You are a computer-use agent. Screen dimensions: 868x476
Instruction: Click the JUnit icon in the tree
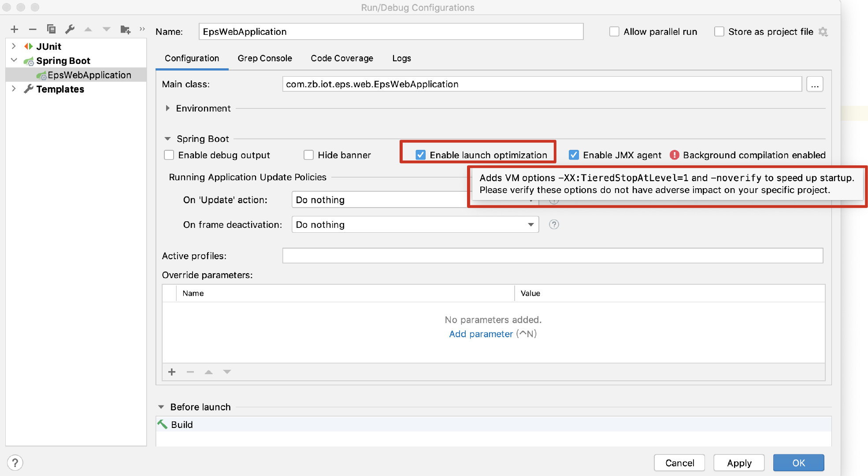(x=29, y=46)
